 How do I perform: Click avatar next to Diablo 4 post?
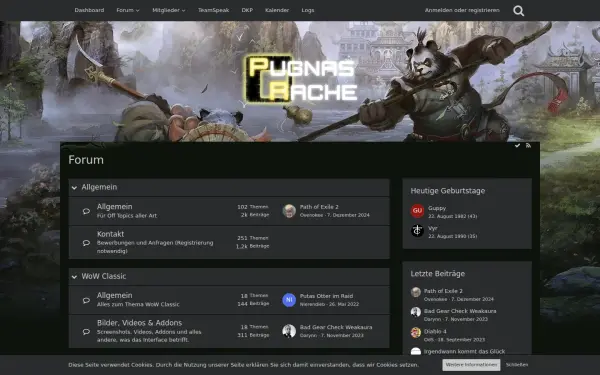416,333
